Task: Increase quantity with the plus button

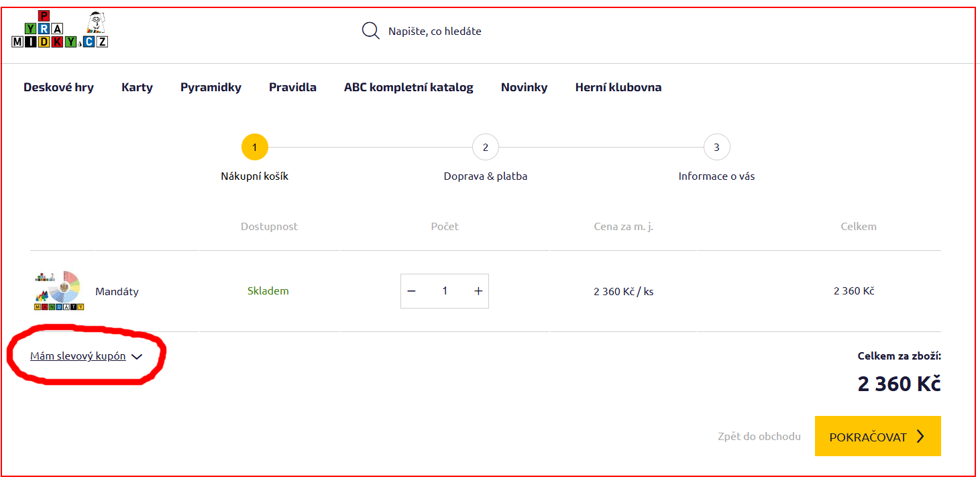Action: tap(478, 291)
